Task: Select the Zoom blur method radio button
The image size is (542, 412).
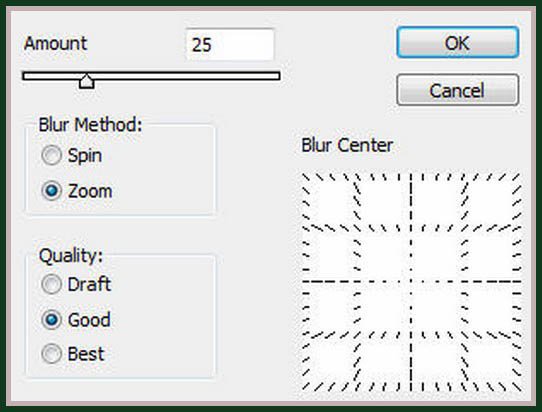Action: pos(52,191)
